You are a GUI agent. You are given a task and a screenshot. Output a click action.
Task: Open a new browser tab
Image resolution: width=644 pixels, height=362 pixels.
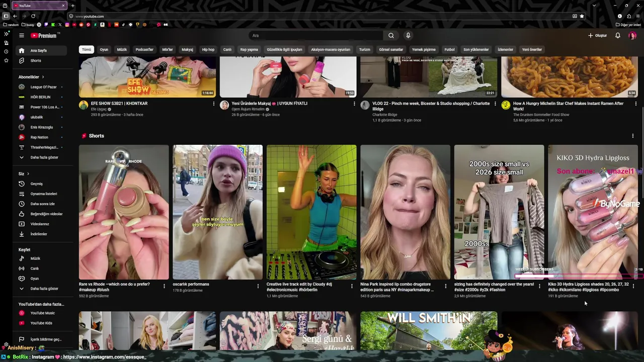pyautogui.click(x=72, y=6)
